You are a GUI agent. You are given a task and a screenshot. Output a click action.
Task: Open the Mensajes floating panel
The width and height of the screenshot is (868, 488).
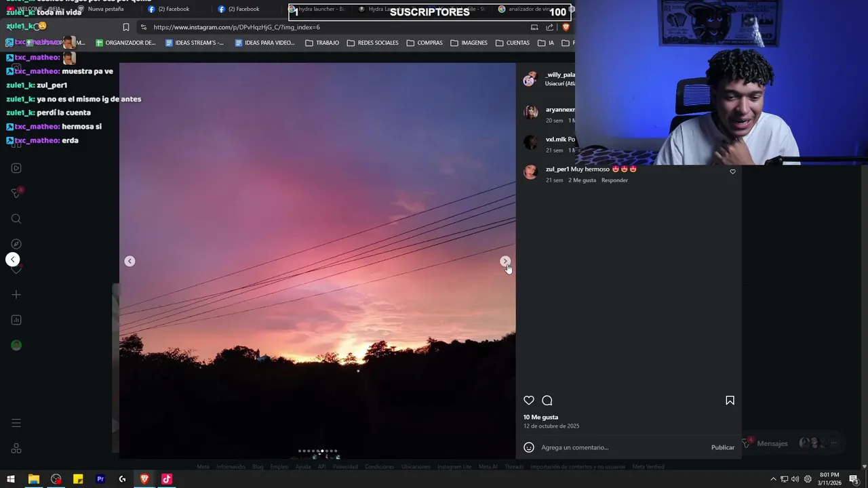coord(791,443)
